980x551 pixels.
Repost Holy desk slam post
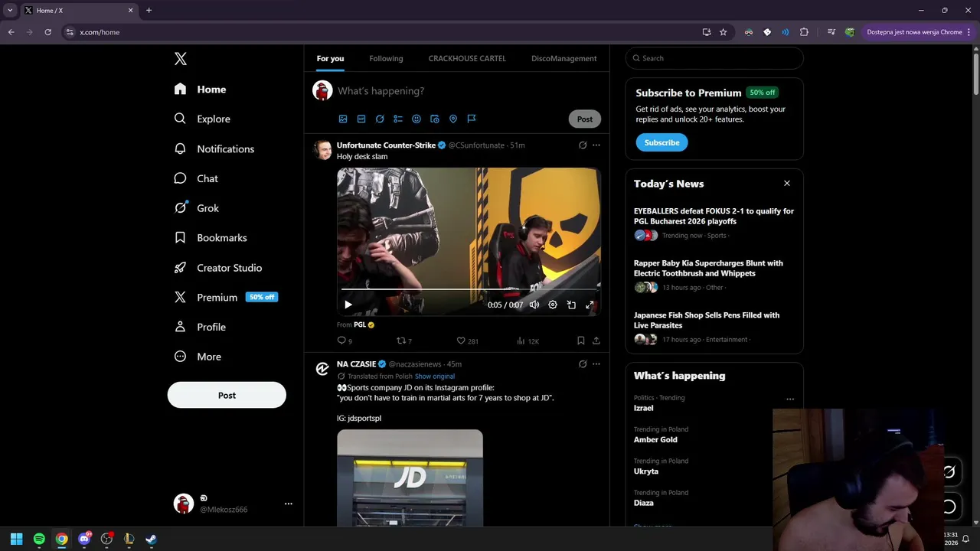click(403, 341)
